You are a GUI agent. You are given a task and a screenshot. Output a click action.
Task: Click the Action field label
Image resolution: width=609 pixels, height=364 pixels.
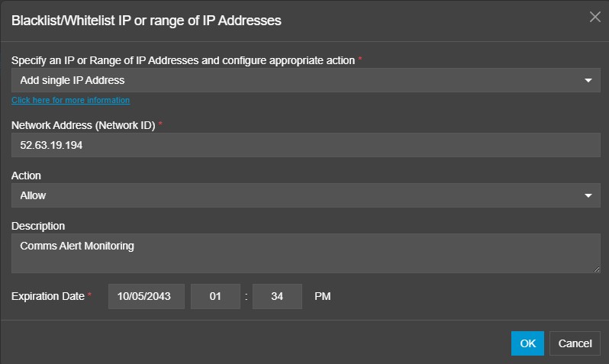pos(26,176)
